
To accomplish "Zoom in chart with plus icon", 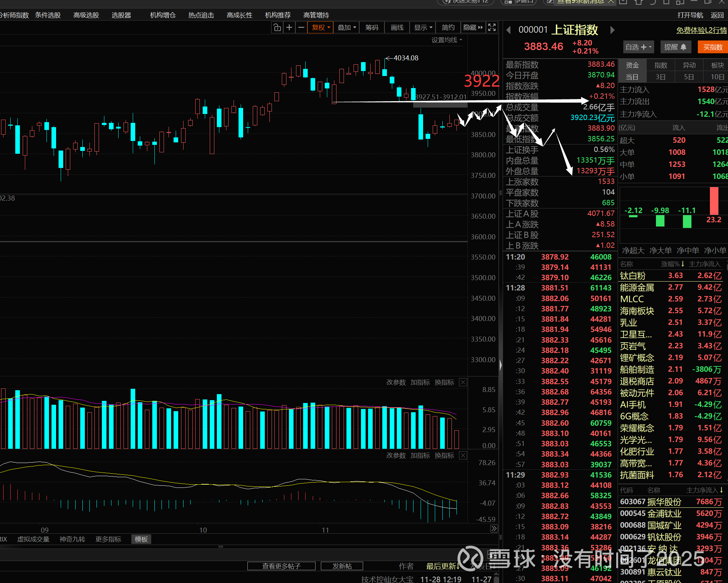I will click(x=289, y=27).
